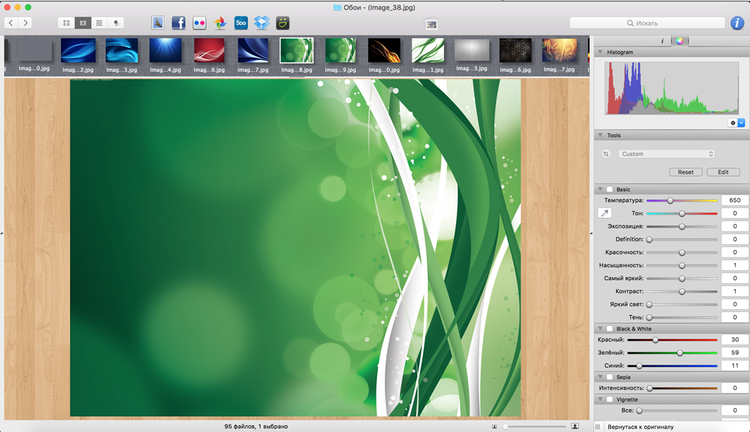750x432 pixels.
Task: Click the image card icon in toolbar
Action: tap(431, 24)
